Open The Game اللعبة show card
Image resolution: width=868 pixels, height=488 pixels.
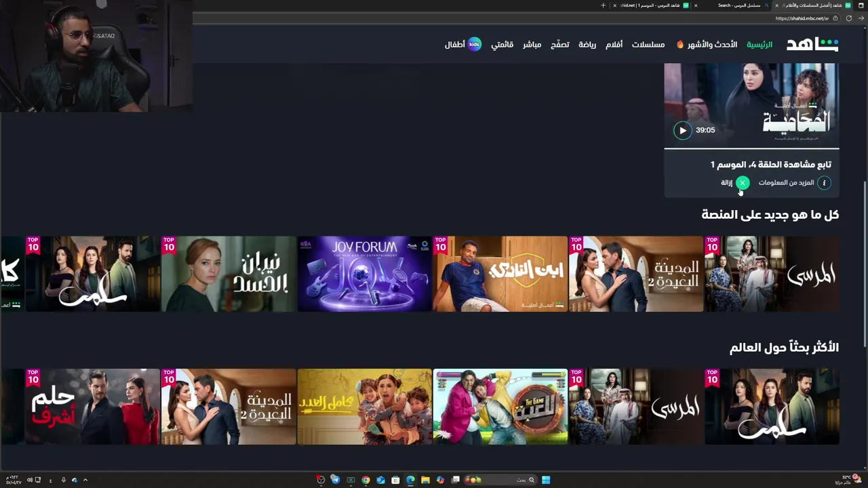(x=500, y=407)
